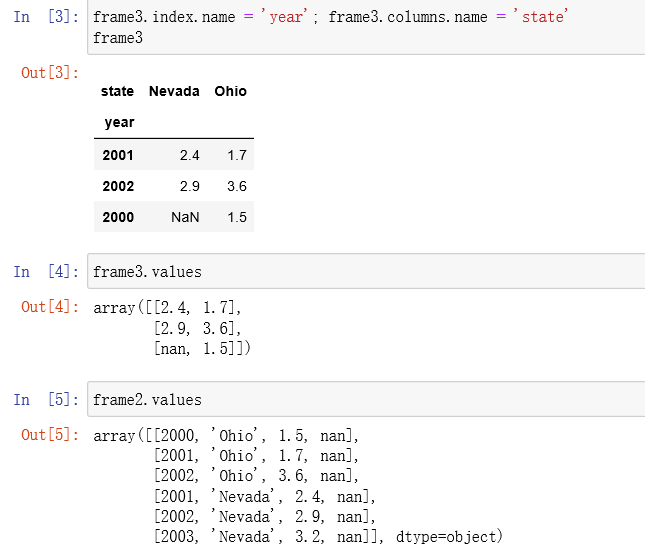Screen dimensions: 645x552
Task: Click the 2.4 cell in Nevada column
Action: click(190, 155)
